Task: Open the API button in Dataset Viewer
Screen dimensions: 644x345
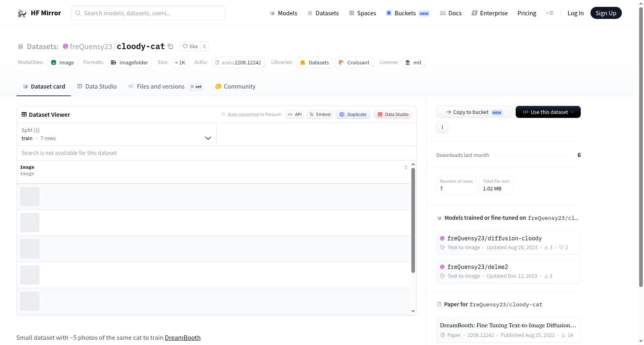Action: [x=295, y=114]
